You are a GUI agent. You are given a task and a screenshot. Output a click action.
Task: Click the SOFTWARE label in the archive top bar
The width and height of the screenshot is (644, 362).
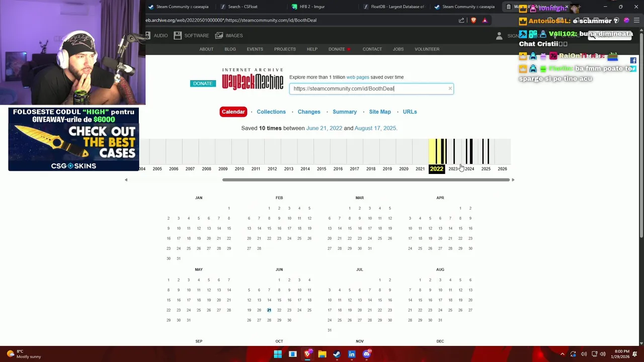pos(196,36)
